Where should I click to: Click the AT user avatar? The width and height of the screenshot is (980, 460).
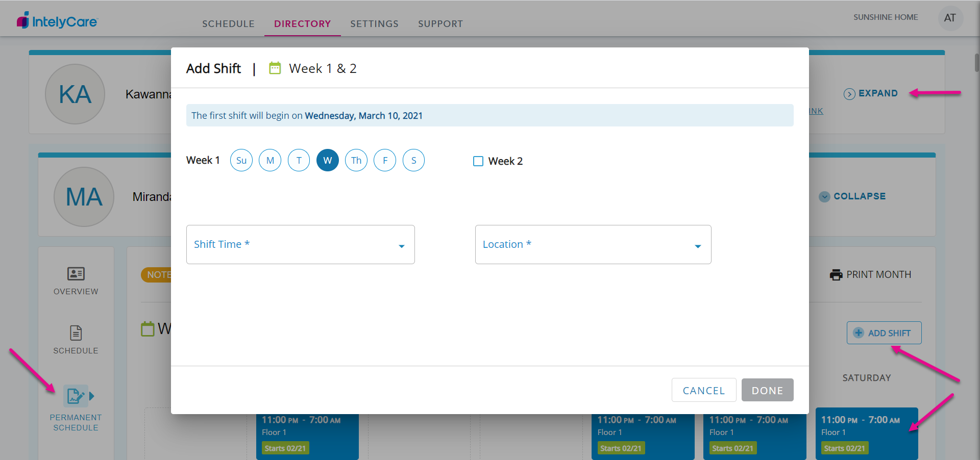949,18
